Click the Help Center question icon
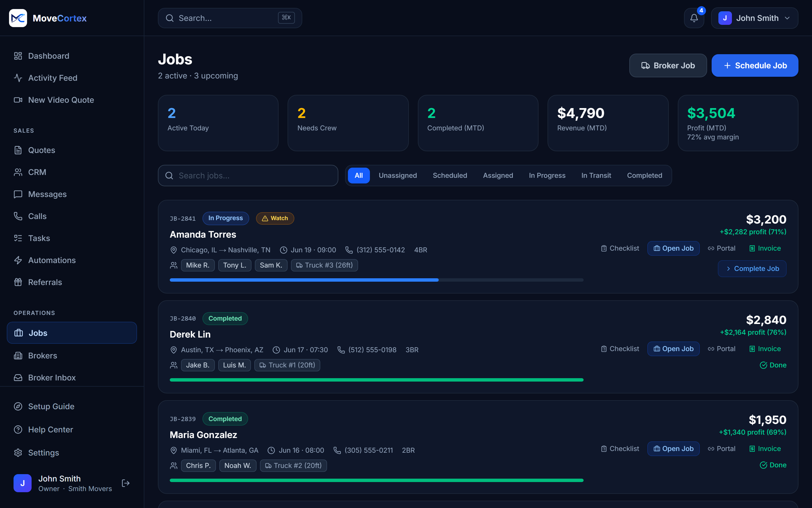The image size is (812, 508). tap(18, 430)
